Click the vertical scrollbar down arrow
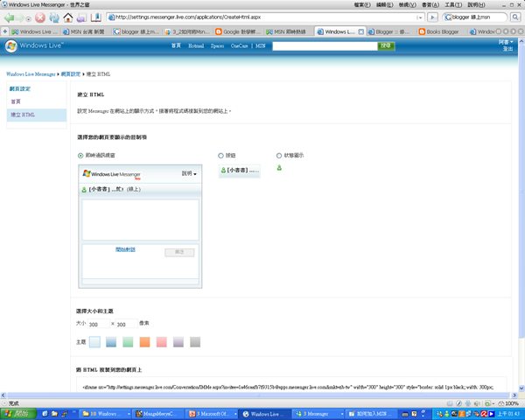 (521, 388)
